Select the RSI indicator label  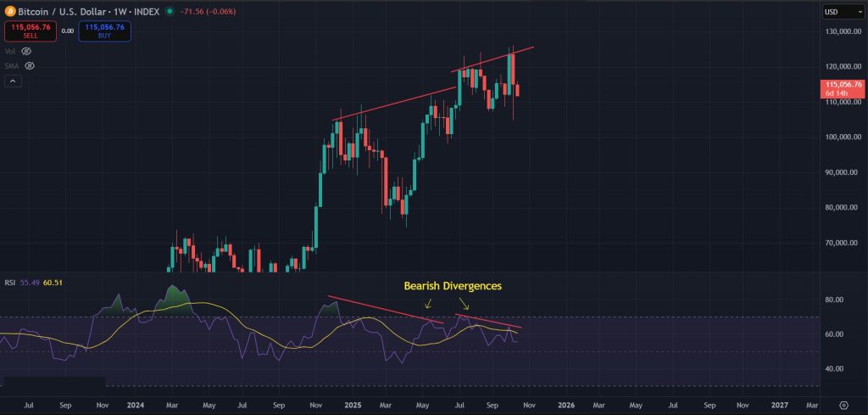(x=10, y=282)
